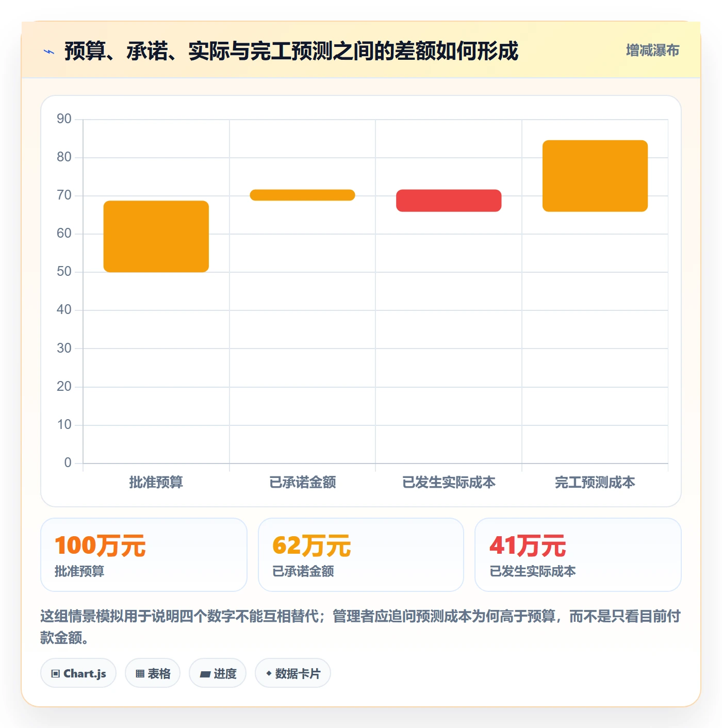The height and width of the screenshot is (728, 722).
Task: Click the 20 tick on the y-axis
Action: (x=64, y=387)
